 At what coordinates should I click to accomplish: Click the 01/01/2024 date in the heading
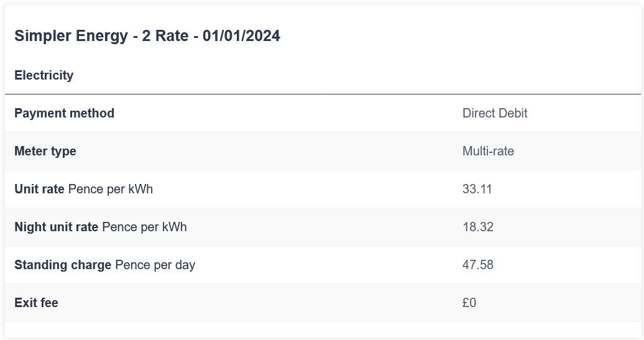pos(241,35)
